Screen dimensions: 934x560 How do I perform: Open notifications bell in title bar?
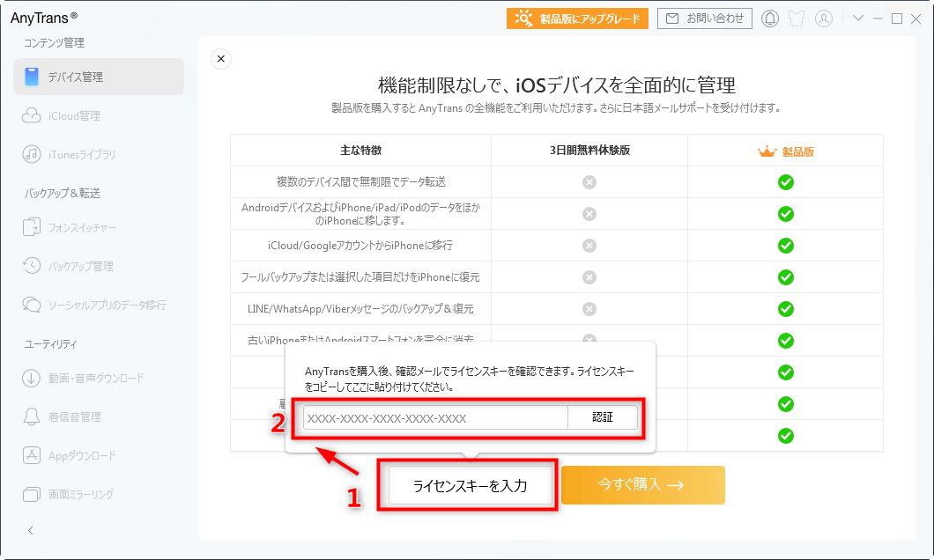(769, 18)
